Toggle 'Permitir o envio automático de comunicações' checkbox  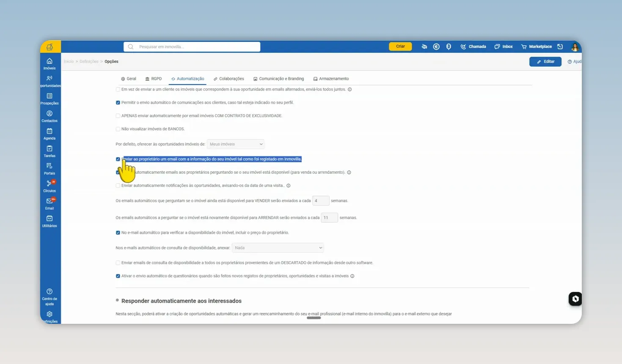(x=118, y=103)
